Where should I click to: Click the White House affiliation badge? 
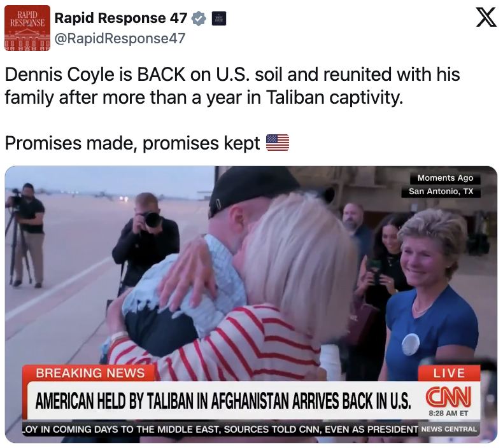[x=219, y=18]
